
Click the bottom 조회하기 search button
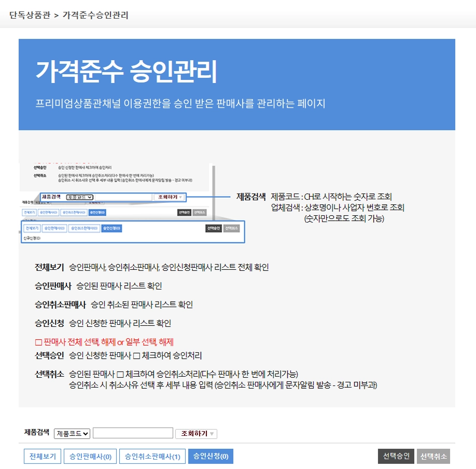point(196,433)
